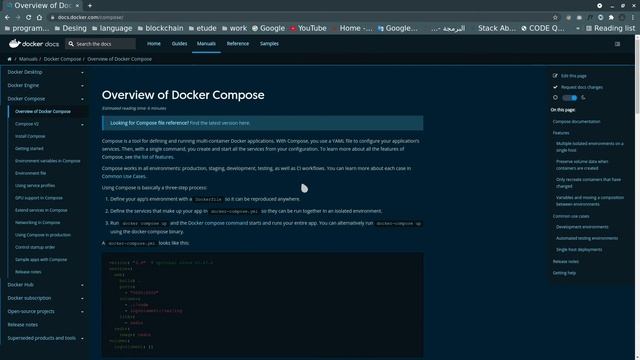The image size is (640, 360).
Task: Click the Request docs changes check icon
Action: click(555, 87)
